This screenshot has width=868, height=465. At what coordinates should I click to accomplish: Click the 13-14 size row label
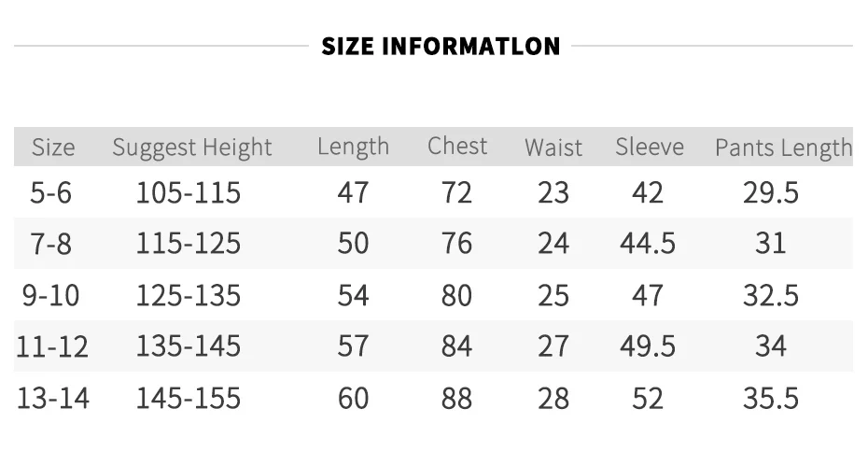click(53, 398)
